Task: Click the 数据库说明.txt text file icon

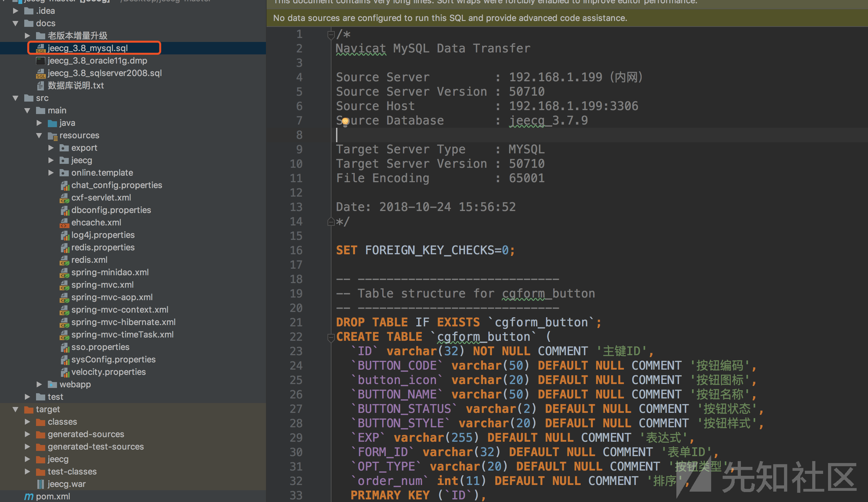Action: [41, 86]
